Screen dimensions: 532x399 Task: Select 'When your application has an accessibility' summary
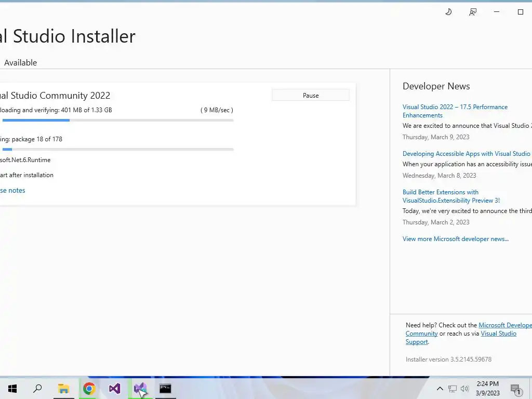[x=467, y=164]
